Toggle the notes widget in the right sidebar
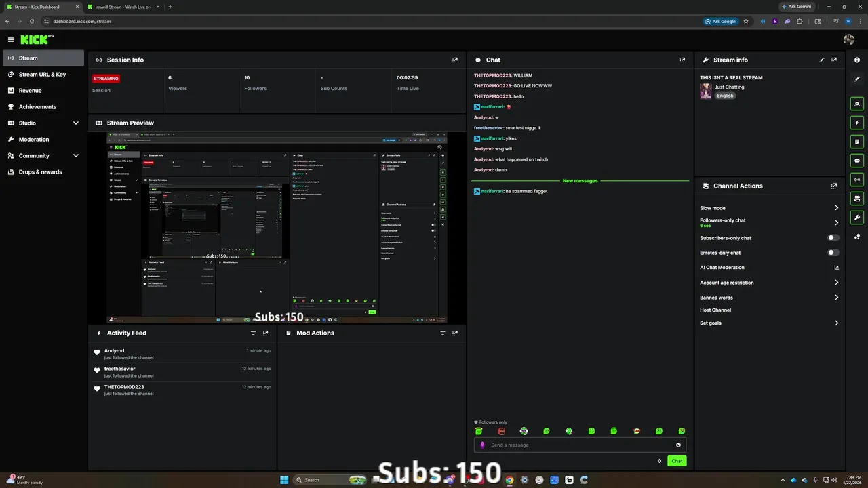 click(x=857, y=142)
